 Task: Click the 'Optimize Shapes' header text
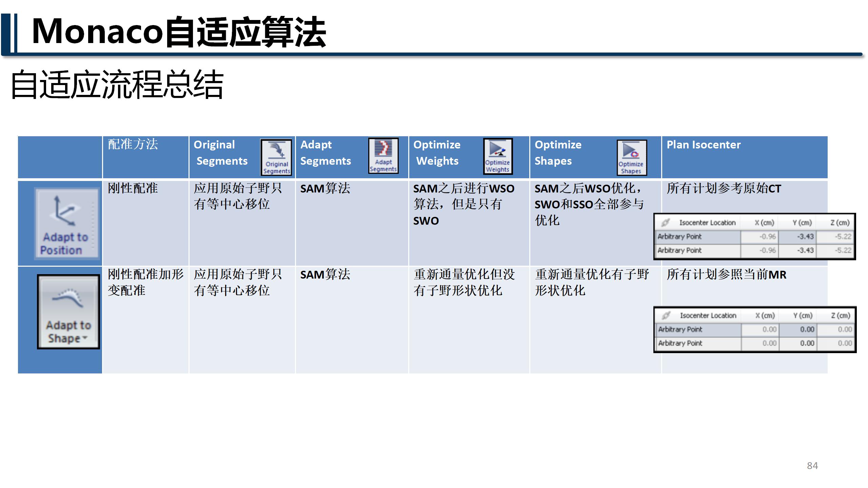[x=558, y=153]
